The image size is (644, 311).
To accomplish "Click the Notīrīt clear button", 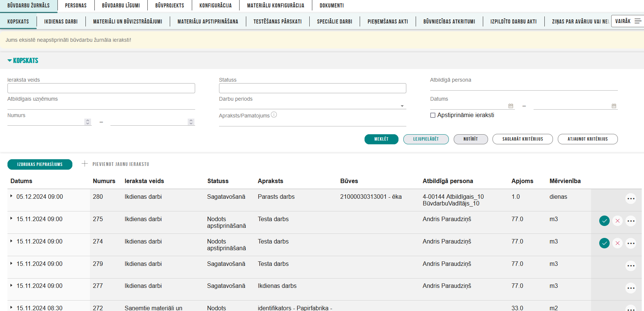I will pos(471,139).
